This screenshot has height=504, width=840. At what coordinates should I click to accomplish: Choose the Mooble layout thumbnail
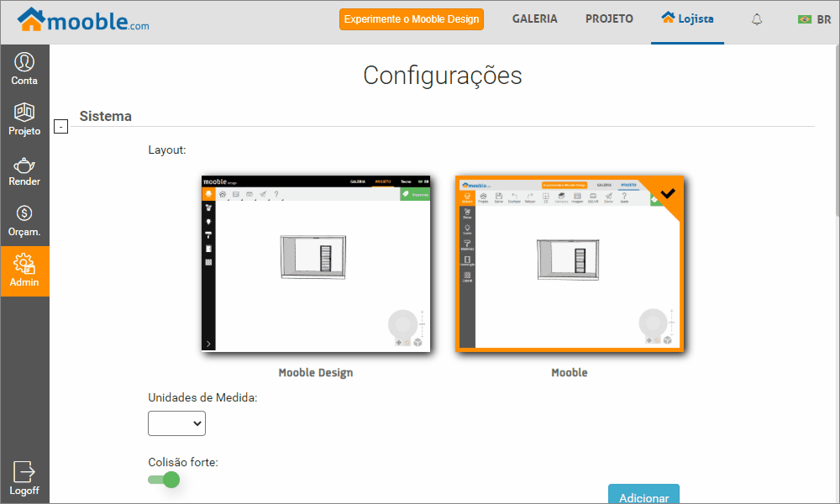click(570, 264)
